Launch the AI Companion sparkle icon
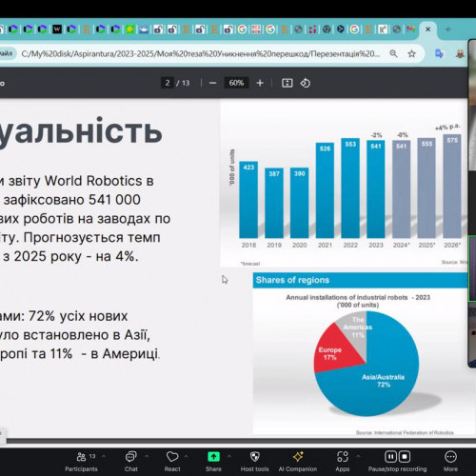This screenshot has width=476, height=476. (x=298, y=457)
